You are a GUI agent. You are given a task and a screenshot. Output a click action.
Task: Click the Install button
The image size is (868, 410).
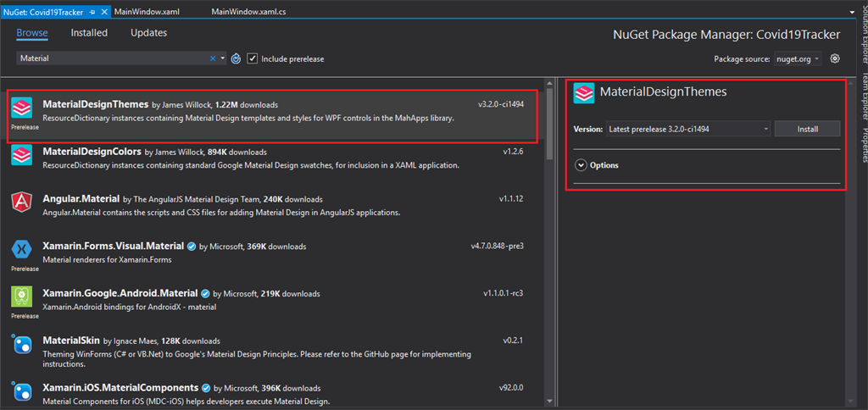pyautogui.click(x=807, y=129)
